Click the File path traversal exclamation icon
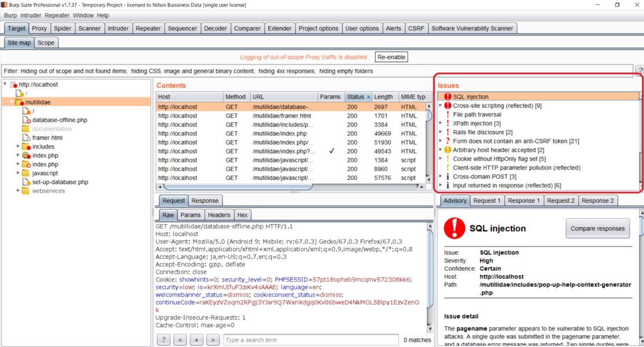644x347 pixels. point(448,115)
